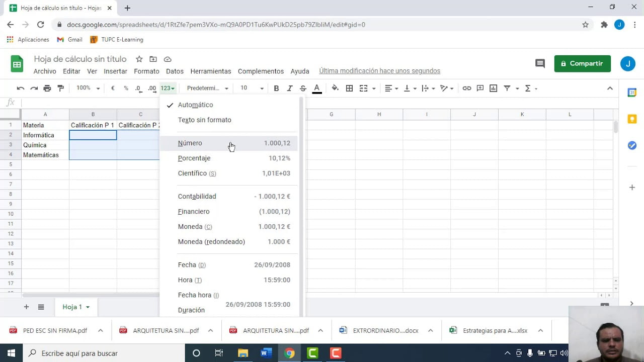Click the cloud document status icon
This screenshot has width=644, height=362.
168,59
